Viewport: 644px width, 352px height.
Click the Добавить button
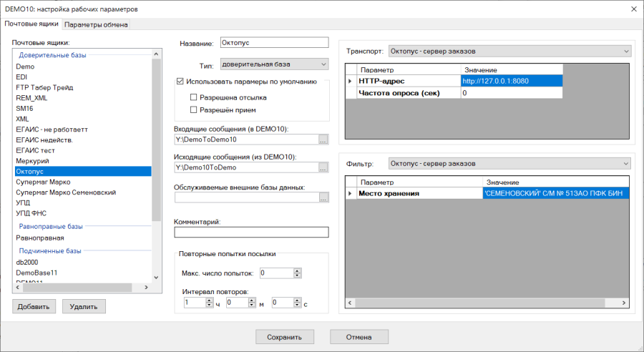tap(34, 306)
